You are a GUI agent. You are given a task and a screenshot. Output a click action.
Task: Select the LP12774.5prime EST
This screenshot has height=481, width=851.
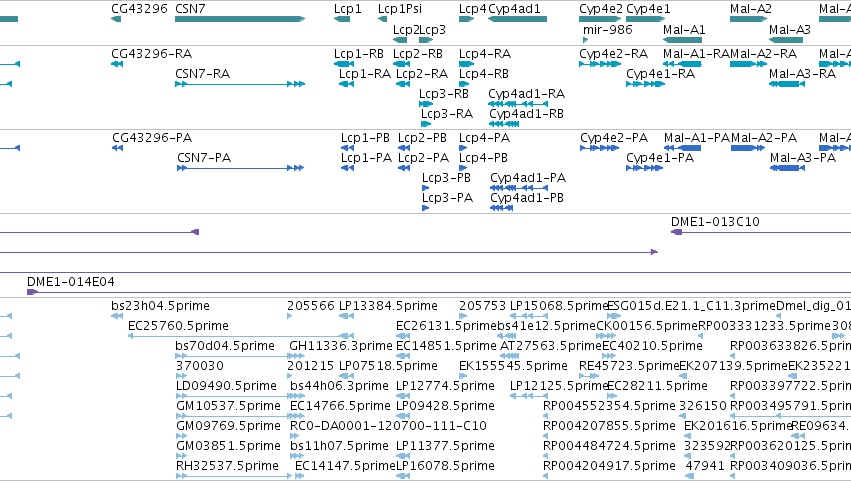pyautogui.click(x=403, y=396)
